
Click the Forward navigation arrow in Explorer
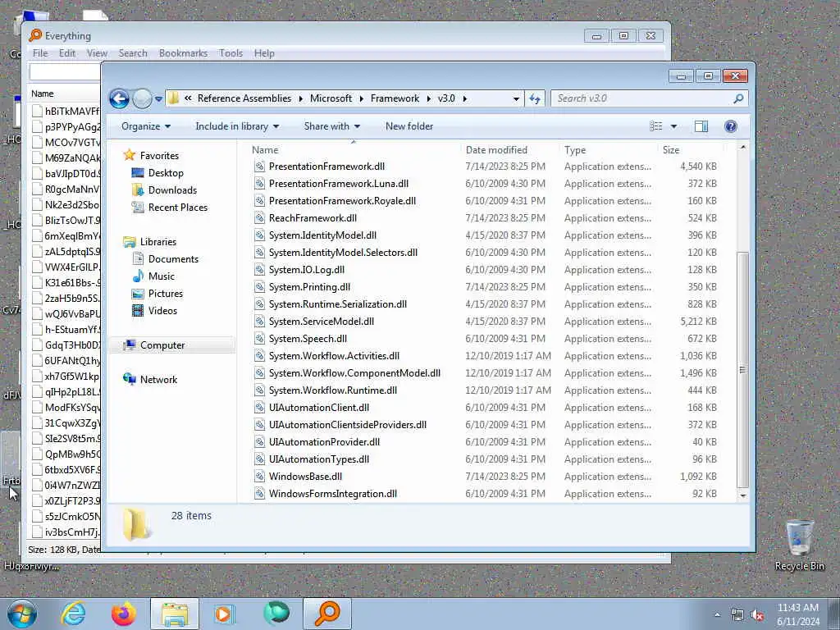tap(142, 98)
